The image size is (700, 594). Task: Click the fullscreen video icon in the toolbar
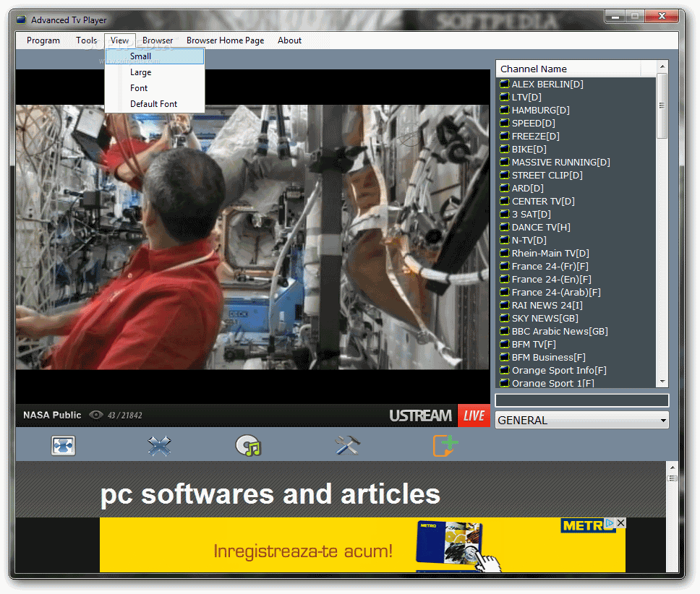[63, 445]
